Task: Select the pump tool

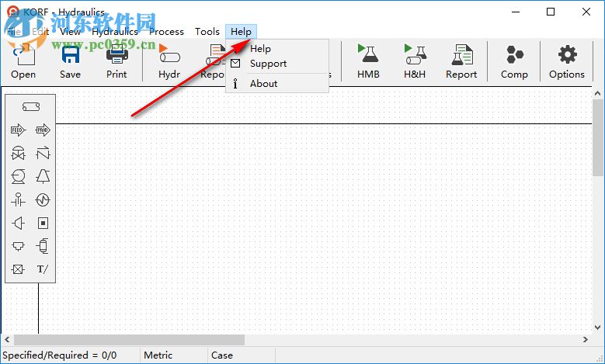Action: pos(18,177)
